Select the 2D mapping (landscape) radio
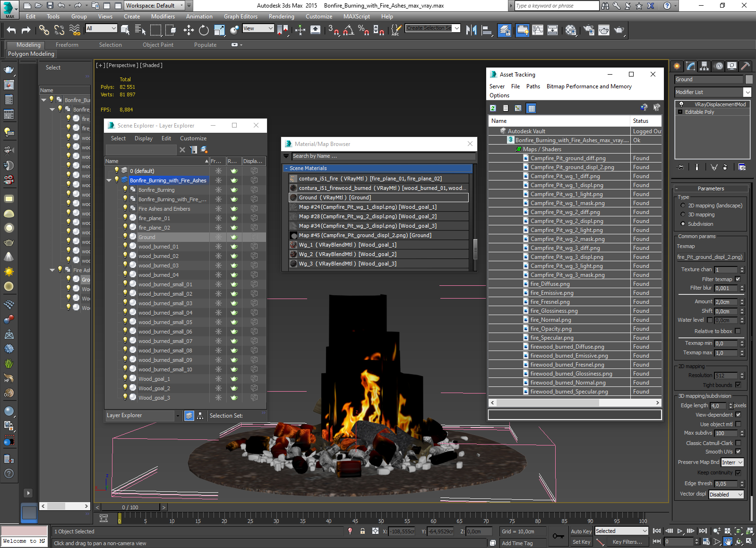 click(683, 205)
